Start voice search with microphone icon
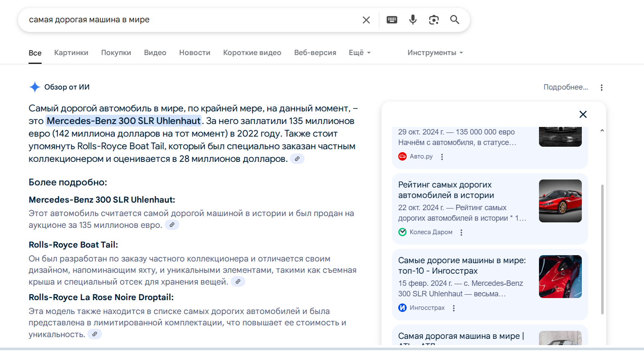644x351 pixels. [413, 20]
